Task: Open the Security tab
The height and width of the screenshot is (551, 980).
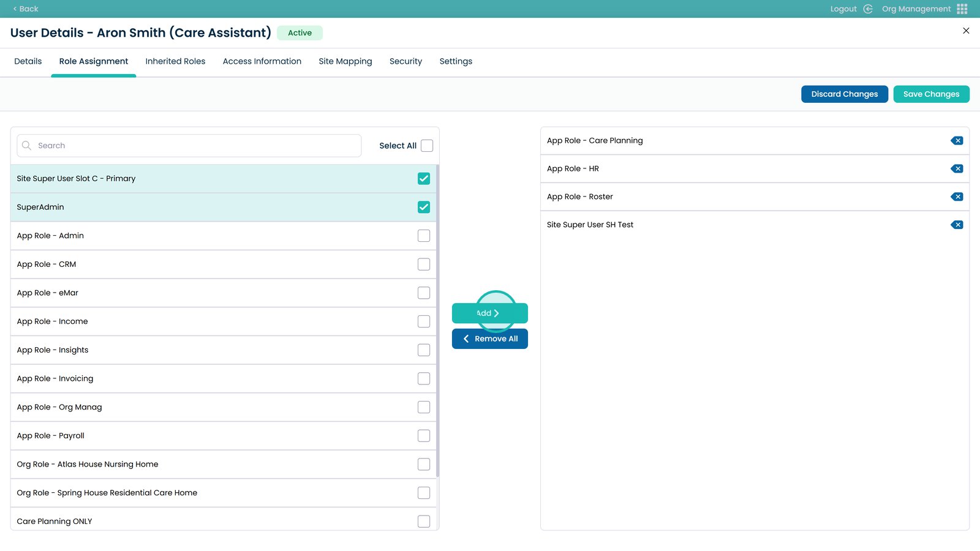Action: [405, 61]
